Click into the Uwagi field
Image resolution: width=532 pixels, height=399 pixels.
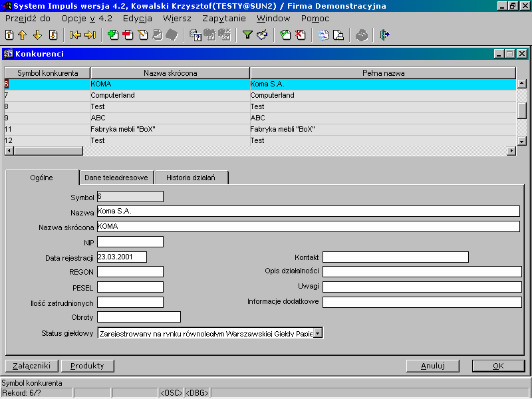tap(422, 287)
